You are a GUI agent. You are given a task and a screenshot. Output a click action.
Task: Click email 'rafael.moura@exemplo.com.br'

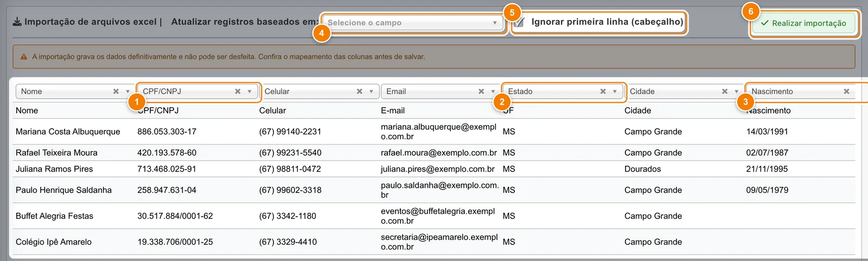click(x=439, y=153)
